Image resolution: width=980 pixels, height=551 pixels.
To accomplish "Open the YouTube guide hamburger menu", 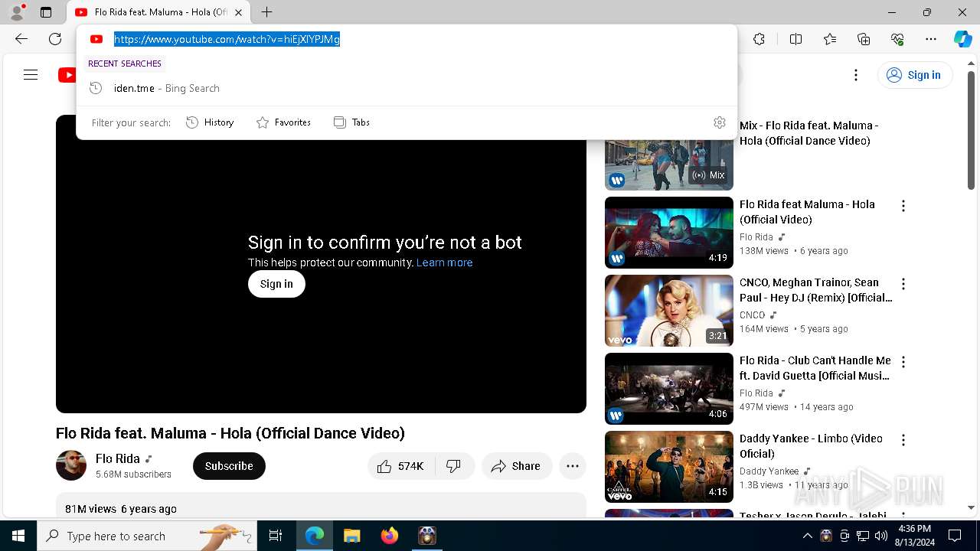I will click(x=31, y=74).
